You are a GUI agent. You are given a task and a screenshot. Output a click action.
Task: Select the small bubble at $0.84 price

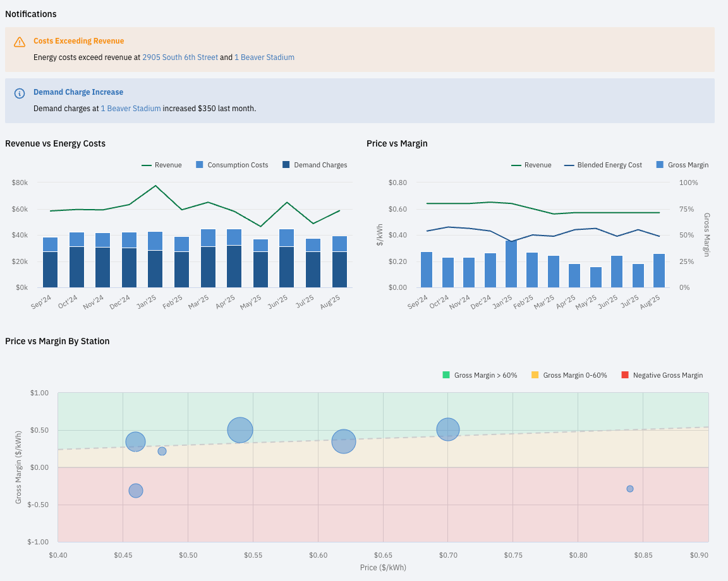click(630, 489)
